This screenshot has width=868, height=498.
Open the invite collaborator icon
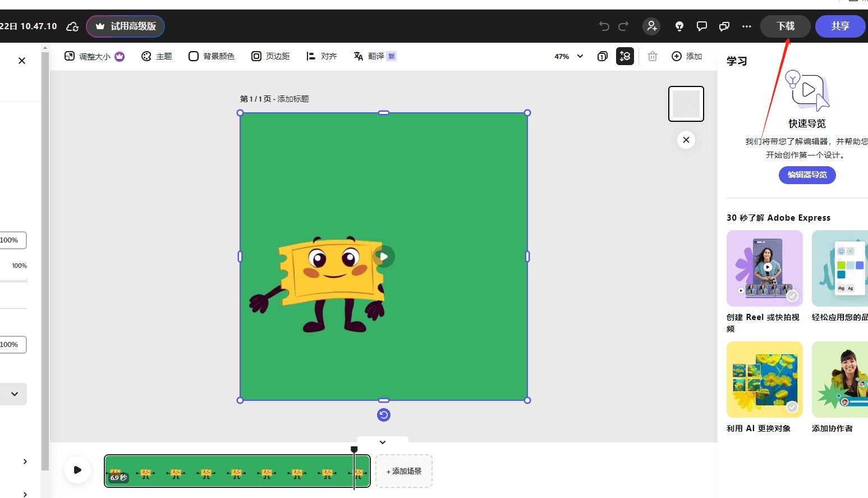[x=651, y=26]
